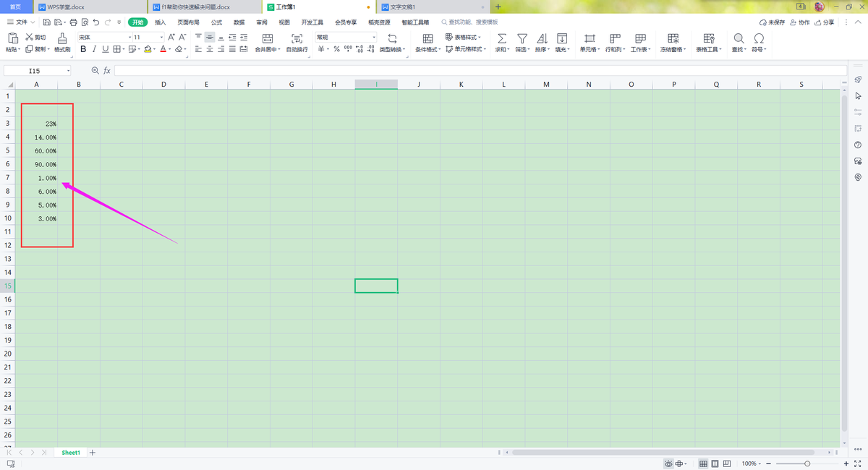
Task: Decrease font size with the smaller A icon
Action: (182, 37)
